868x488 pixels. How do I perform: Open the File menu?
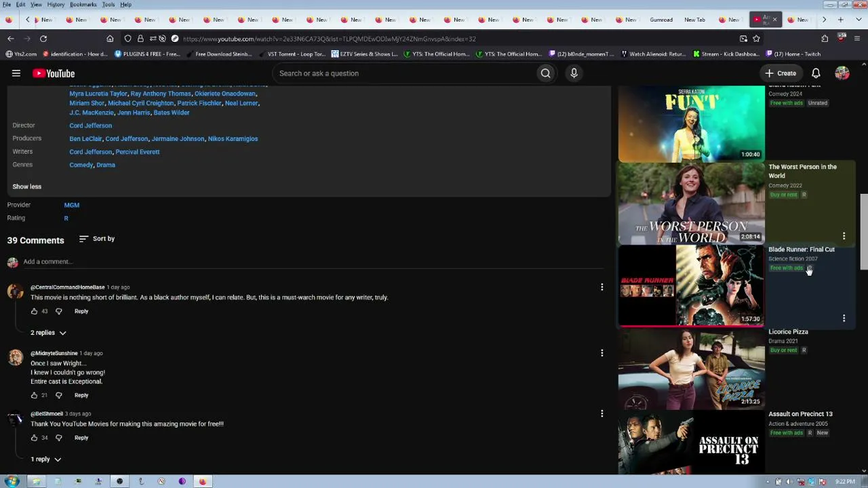pyautogui.click(x=7, y=5)
